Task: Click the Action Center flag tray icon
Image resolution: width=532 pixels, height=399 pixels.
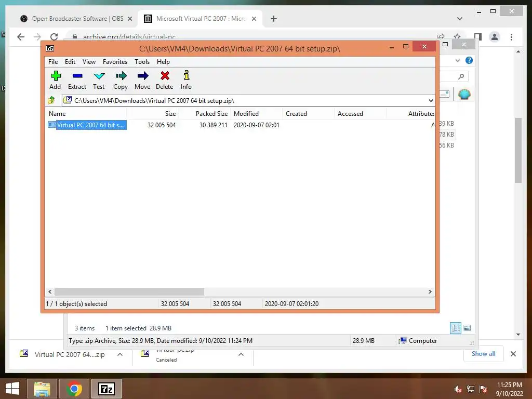Action: [x=483, y=389]
